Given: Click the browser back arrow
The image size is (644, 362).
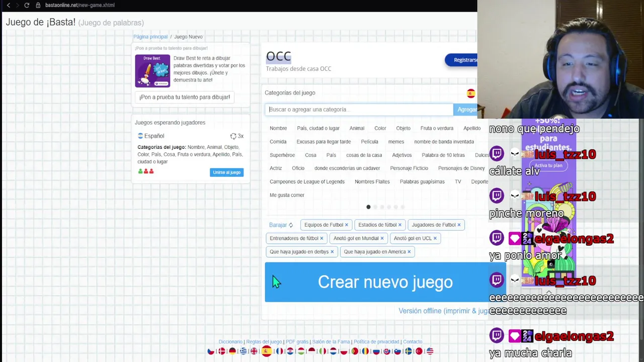Looking at the screenshot, I should point(9,5).
